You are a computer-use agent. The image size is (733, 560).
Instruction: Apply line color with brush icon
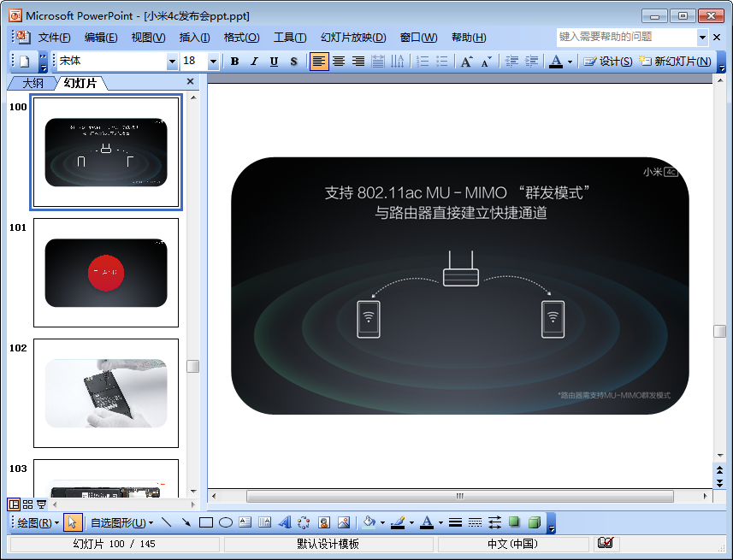[398, 522]
